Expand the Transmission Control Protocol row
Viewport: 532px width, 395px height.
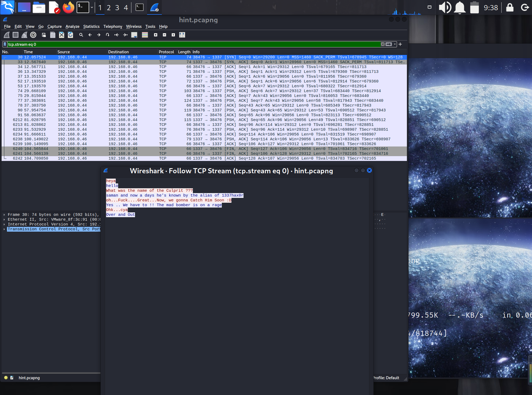click(4, 229)
